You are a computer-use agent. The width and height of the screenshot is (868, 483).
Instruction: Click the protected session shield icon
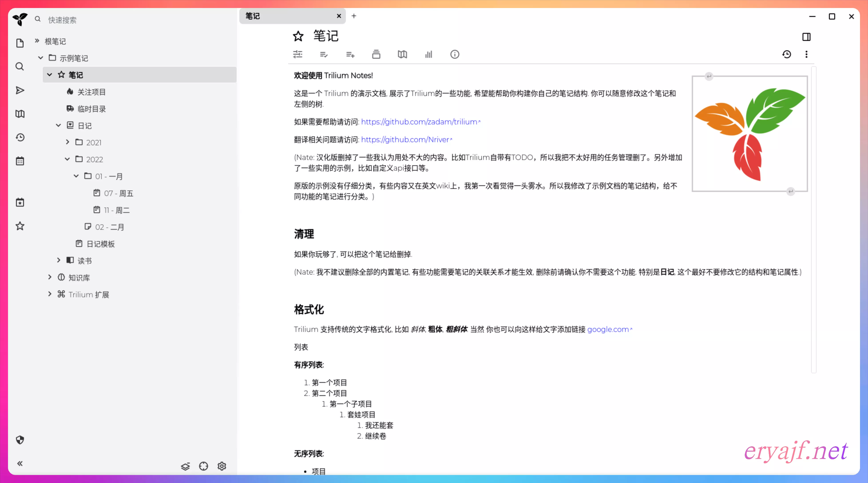[20, 440]
